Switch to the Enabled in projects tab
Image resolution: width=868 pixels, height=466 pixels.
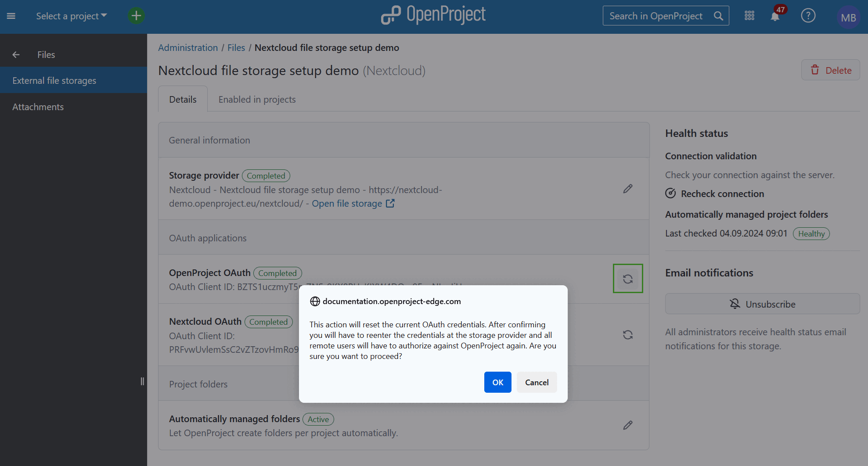point(257,99)
